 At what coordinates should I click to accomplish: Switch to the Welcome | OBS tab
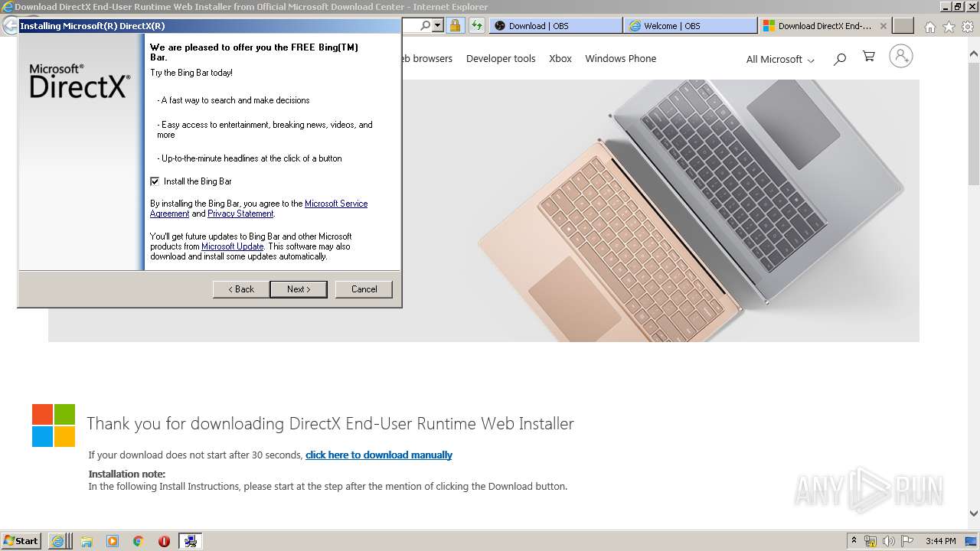(691, 25)
